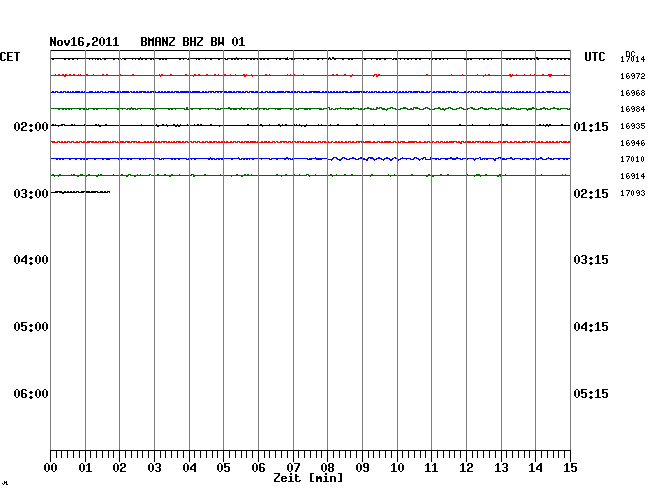Click the UTC timezone label

[x=594, y=57]
